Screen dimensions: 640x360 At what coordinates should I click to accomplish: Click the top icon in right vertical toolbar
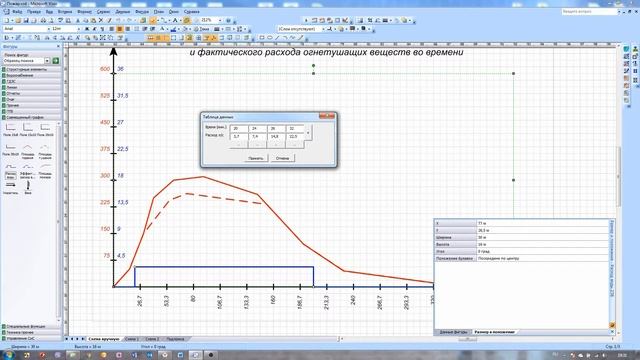pos(627,50)
